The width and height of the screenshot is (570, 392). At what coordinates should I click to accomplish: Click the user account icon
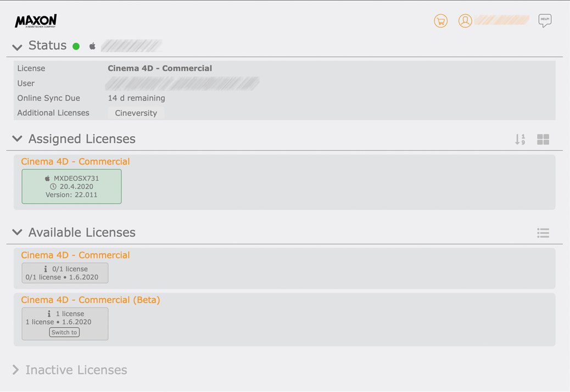point(465,21)
